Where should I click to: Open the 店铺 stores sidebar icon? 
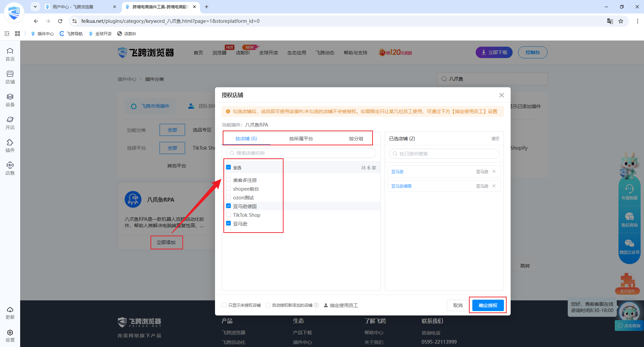[x=10, y=77]
